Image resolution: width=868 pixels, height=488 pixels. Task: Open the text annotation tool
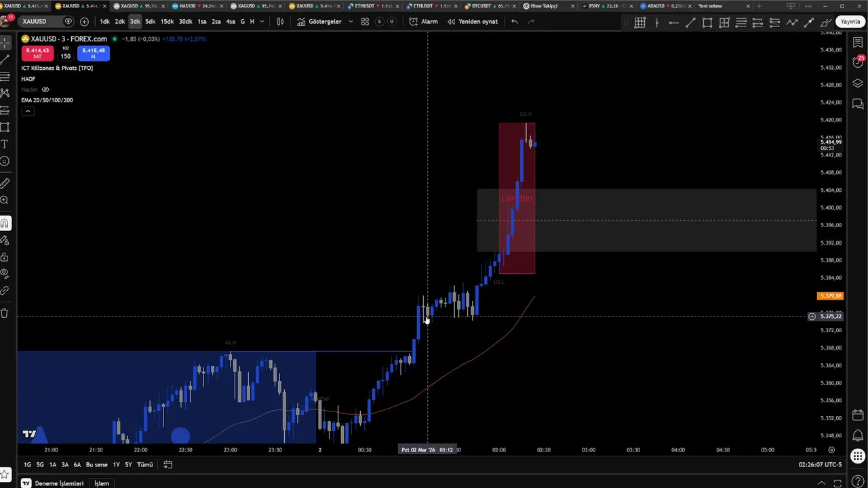click(x=5, y=144)
